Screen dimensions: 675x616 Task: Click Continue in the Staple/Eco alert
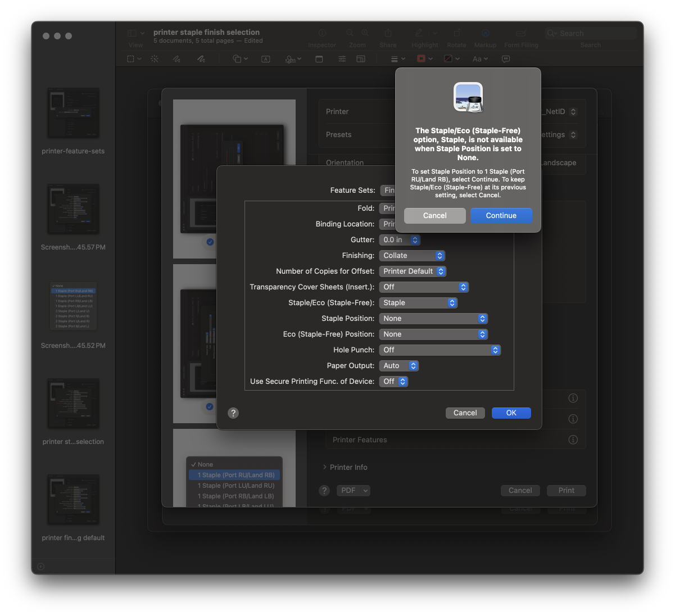point(501,215)
